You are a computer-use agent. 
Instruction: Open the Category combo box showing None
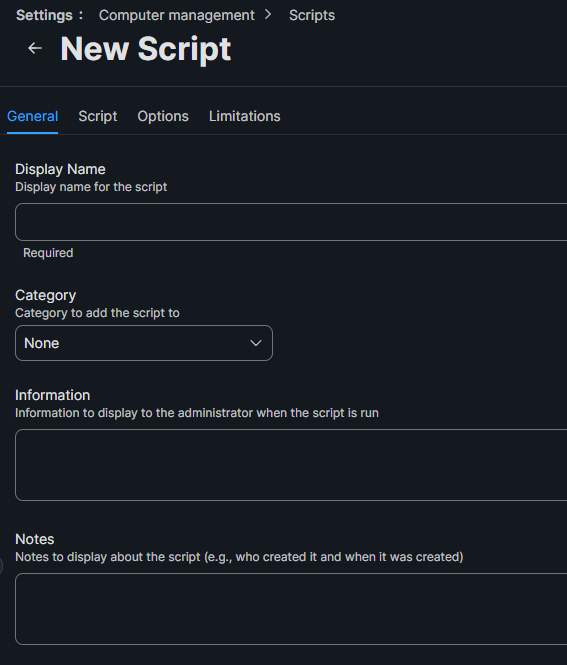pyautogui.click(x=144, y=343)
